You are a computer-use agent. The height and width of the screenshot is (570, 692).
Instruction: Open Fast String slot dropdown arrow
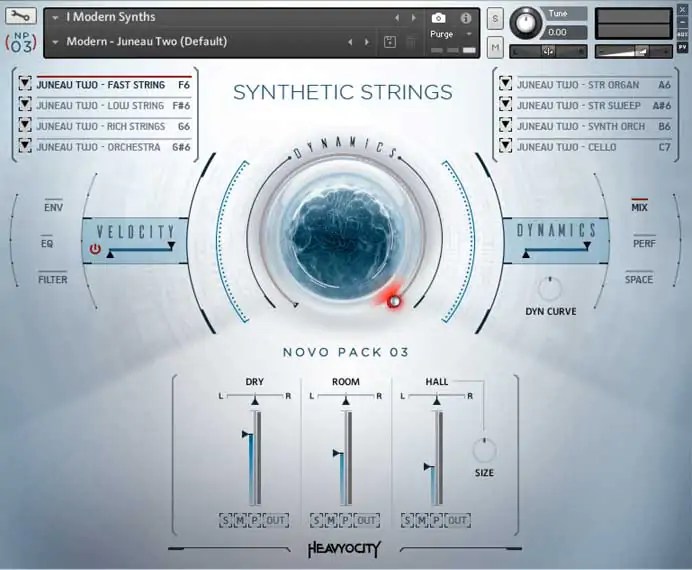25,84
